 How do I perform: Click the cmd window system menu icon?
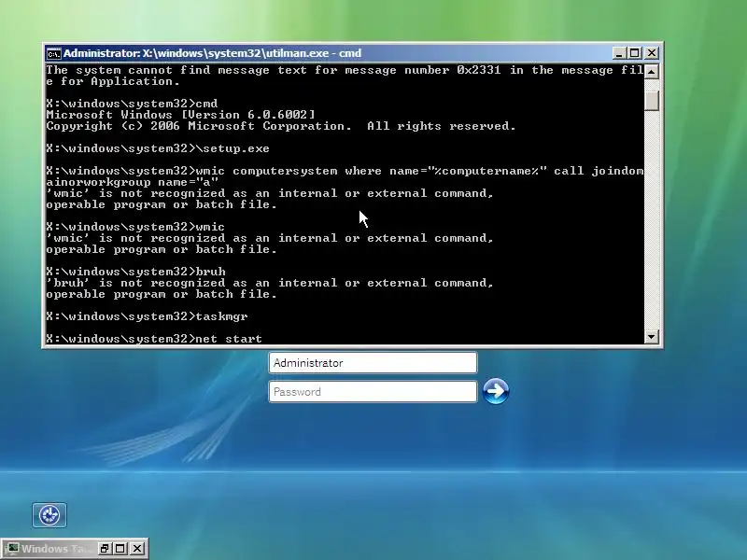(53, 54)
